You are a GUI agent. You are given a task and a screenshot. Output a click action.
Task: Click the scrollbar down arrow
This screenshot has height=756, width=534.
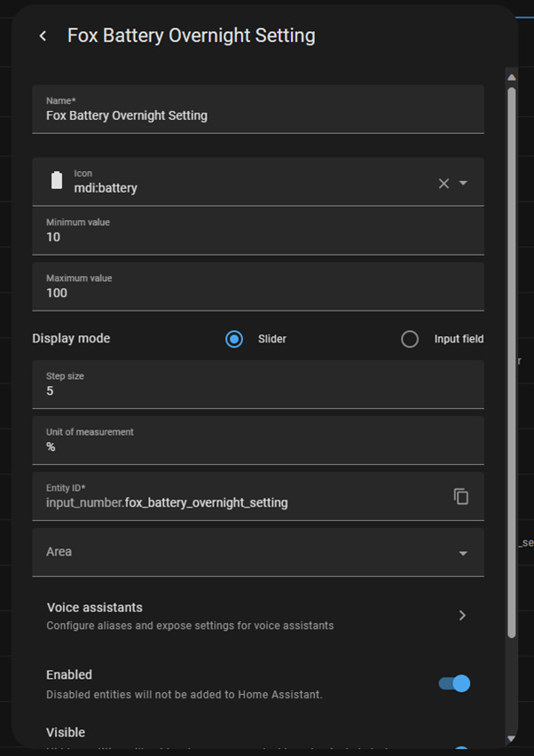(511, 738)
